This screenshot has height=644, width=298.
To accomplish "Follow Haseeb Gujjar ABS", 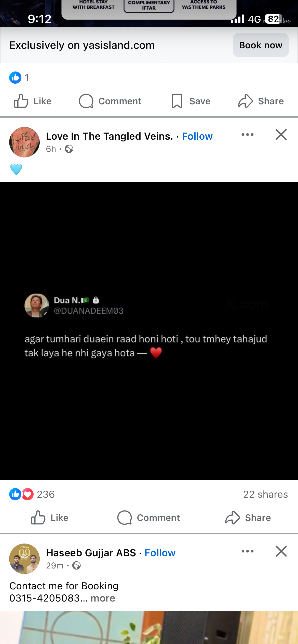I will tap(160, 553).
